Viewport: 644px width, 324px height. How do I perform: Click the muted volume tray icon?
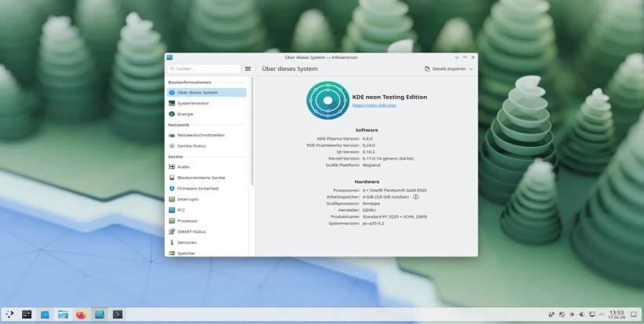click(582, 315)
